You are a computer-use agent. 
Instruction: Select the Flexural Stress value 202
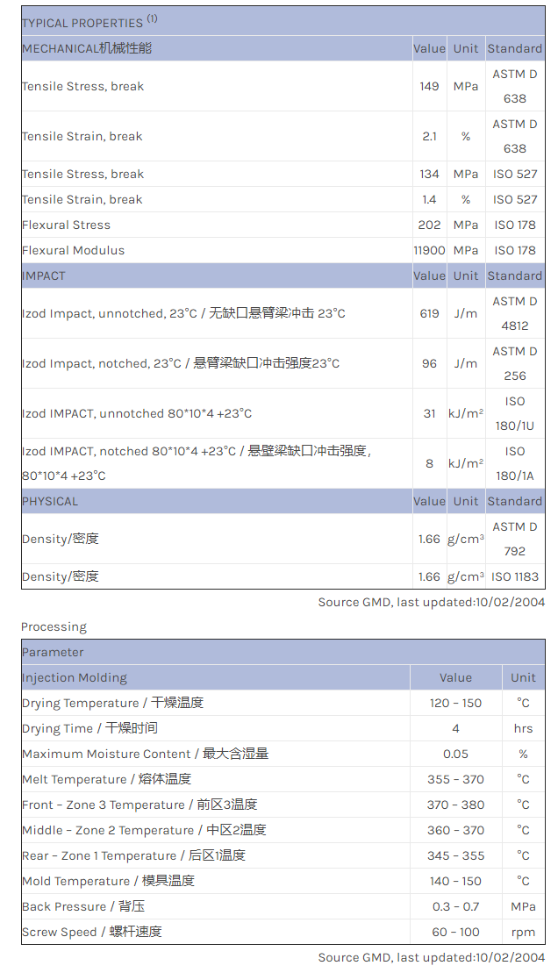coord(429,225)
